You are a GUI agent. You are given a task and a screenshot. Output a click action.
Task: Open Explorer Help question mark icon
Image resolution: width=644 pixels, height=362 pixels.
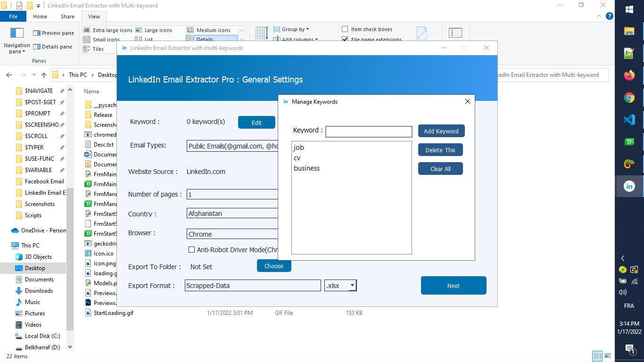click(x=610, y=16)
